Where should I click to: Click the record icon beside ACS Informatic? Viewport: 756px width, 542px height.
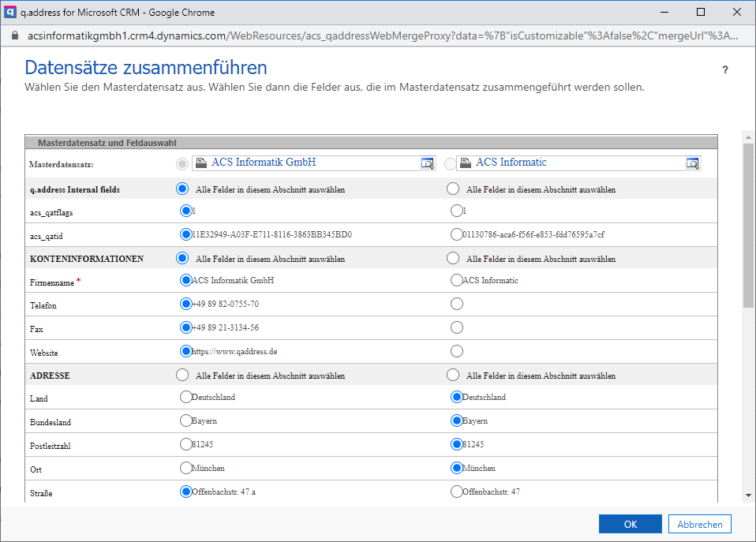click(x=466, y=163)
